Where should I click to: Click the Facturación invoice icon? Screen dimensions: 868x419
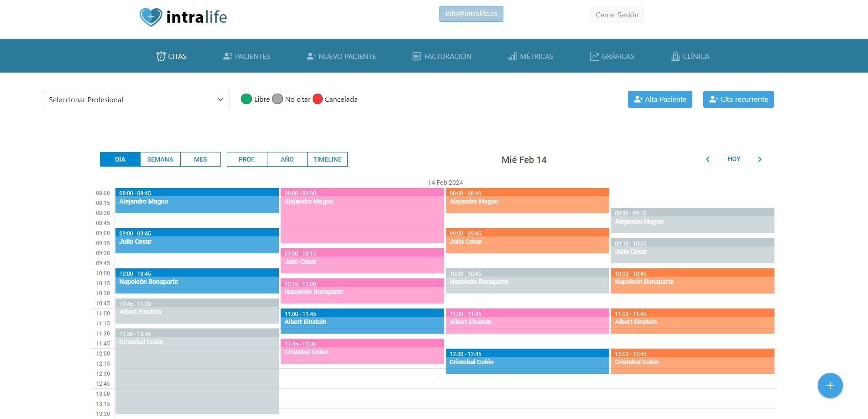(x=416, y=56)
